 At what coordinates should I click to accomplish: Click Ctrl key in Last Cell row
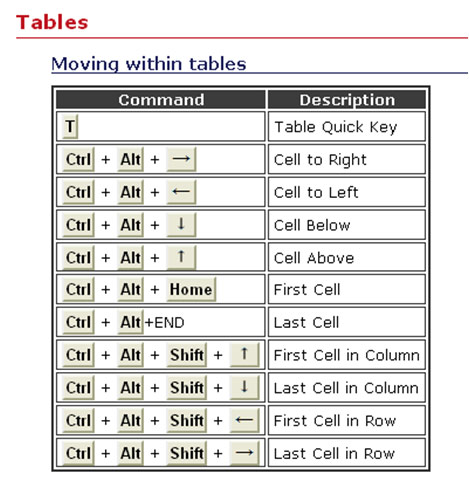pyautogui.click(x=78, y=322)
